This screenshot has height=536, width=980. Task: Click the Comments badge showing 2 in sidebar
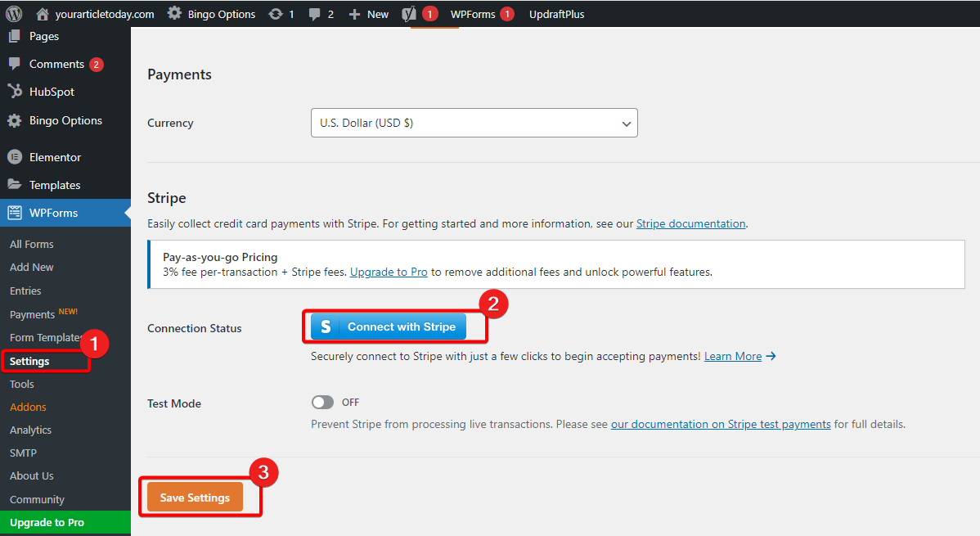point(97,65)
